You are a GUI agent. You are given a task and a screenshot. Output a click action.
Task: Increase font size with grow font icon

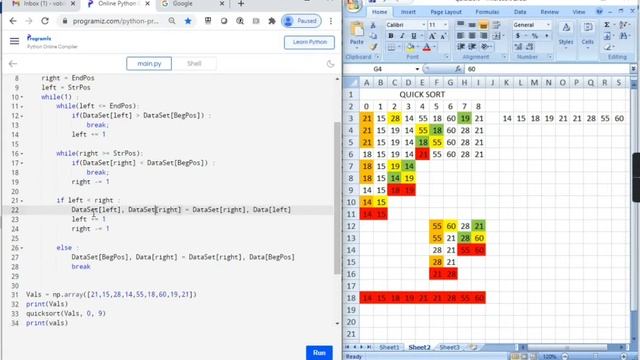click(432, 36)
